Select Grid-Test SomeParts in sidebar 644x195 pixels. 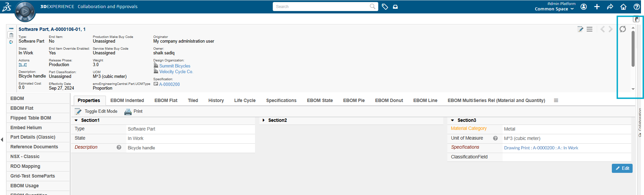coord(38,176)
